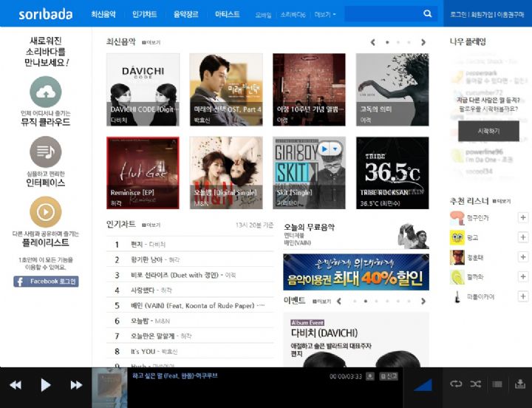
Task: Open the 고독의 의미 album thumbnail
Action: click(x=392, y=89)
